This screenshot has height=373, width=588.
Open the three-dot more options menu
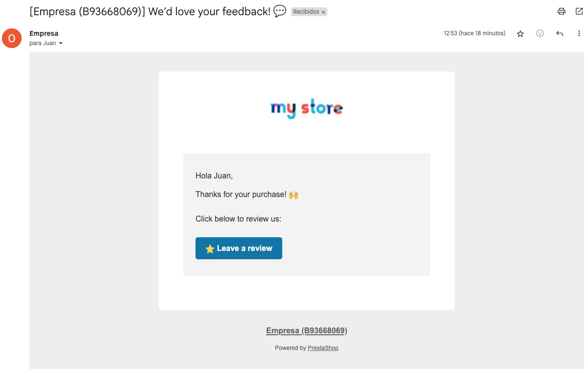click(x=579, y=34)
